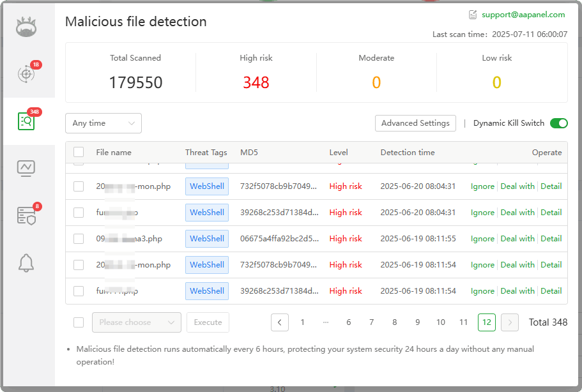The height and width of the screenshot is (392, 582).
Task: Click the email icon beside support@aapanel.com
Action: coord(473,13)
